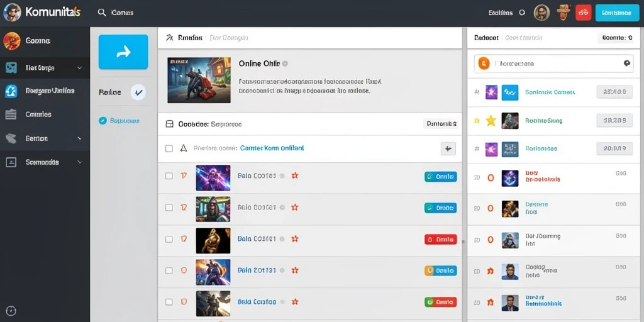The image size is (644, 322).
Task: Click the blue share arrow tile
Action: [123, 52]
